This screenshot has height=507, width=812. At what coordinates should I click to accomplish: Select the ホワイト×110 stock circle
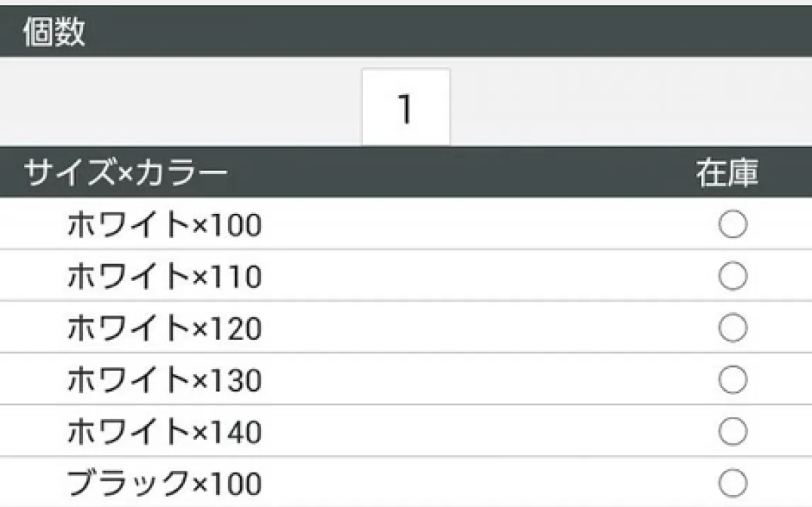pyautogui.click(x=732, y=277)
